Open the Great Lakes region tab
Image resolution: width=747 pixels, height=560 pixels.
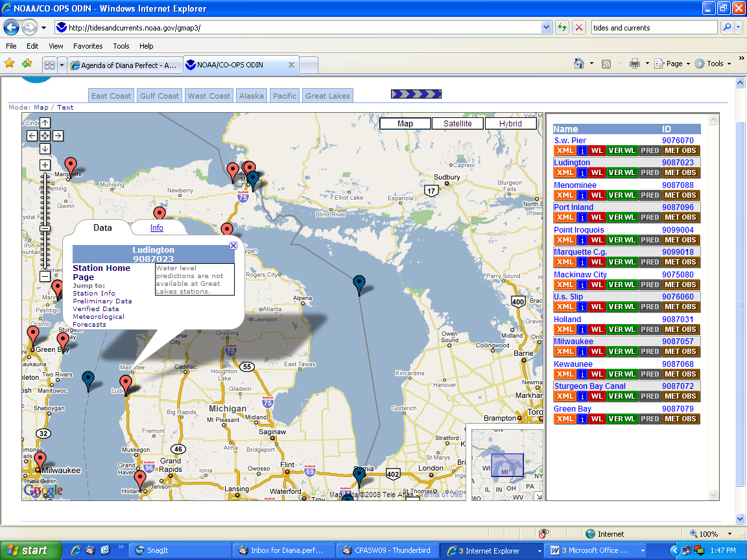(327, 96)
